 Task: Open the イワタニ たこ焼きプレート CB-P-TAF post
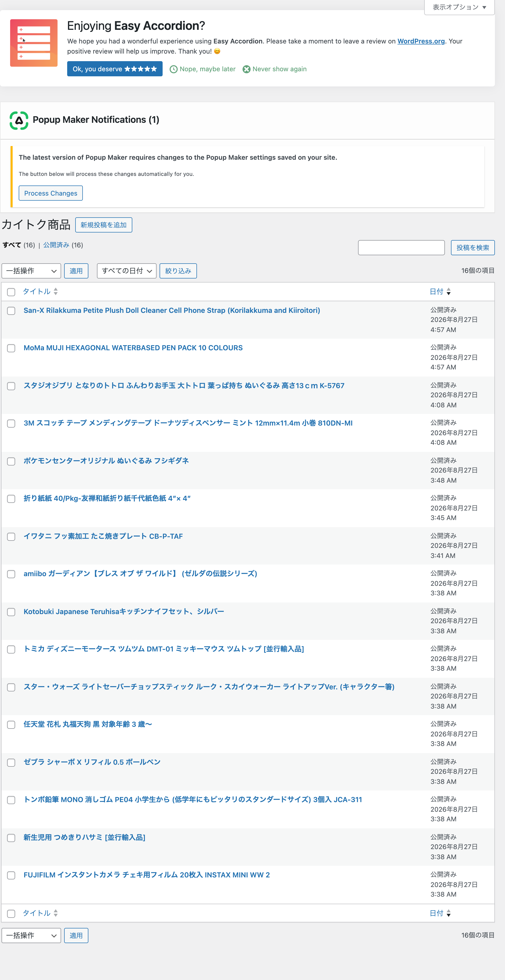(103, 536)
